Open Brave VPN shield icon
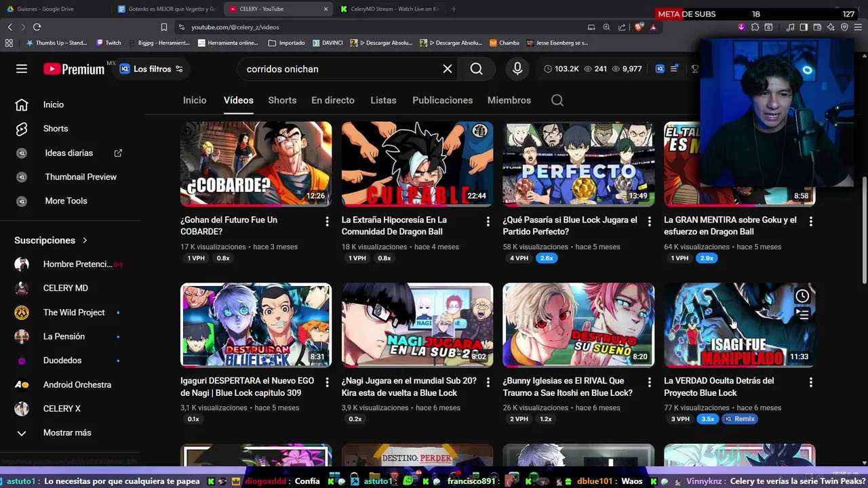The height and width of the screenshot is (488, 868). pos(844,27)
